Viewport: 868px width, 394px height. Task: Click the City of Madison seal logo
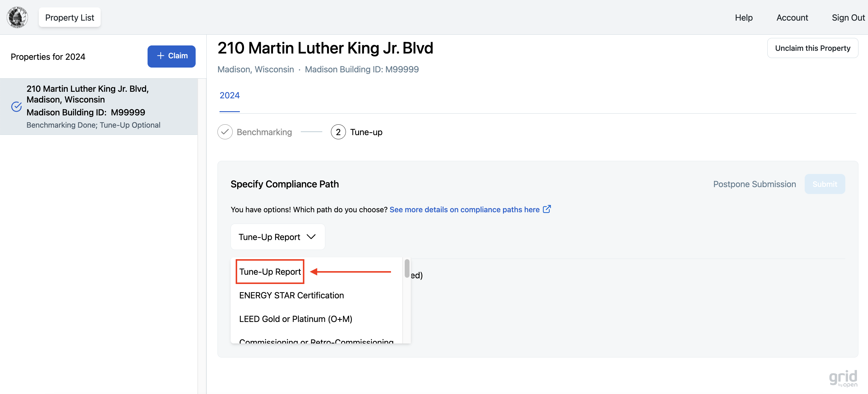click(x=17, y=17)
